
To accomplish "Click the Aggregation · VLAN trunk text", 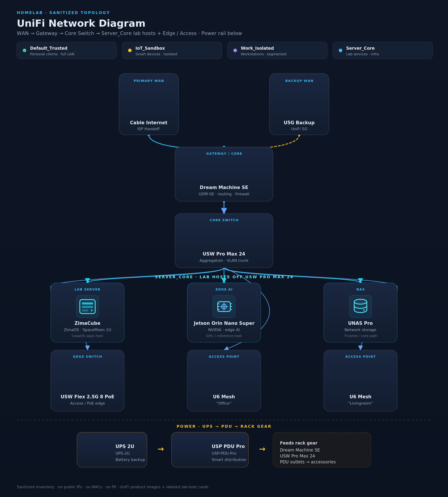I will (224, 260).
